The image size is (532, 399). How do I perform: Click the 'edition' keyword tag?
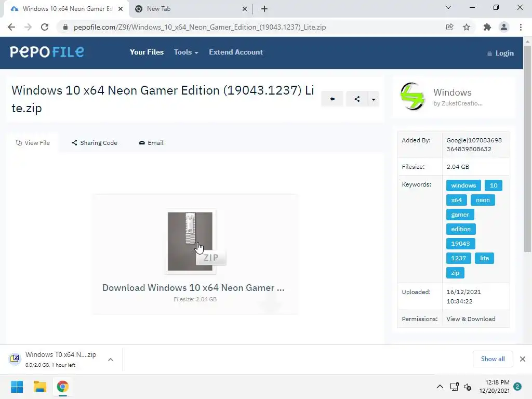[461, 229]
